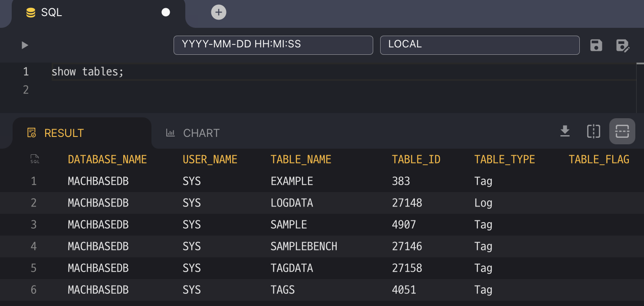Click the save icon

[x=596, y=45]
